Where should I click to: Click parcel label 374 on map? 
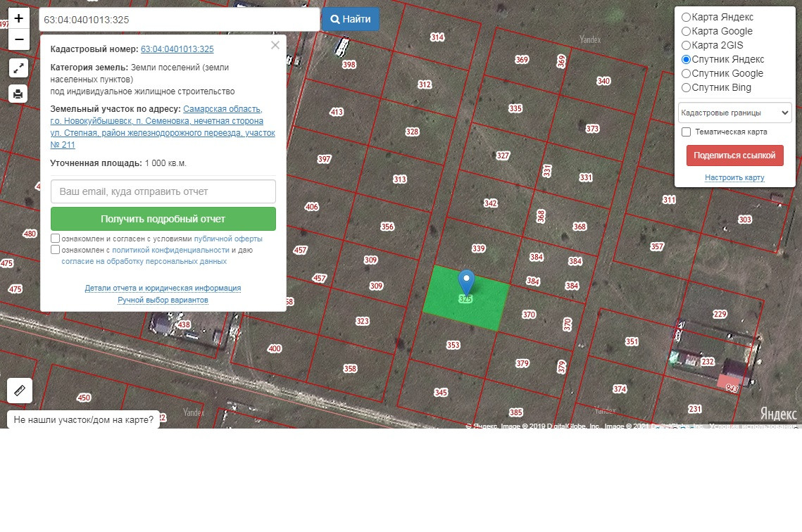click(x=620, y=389)
